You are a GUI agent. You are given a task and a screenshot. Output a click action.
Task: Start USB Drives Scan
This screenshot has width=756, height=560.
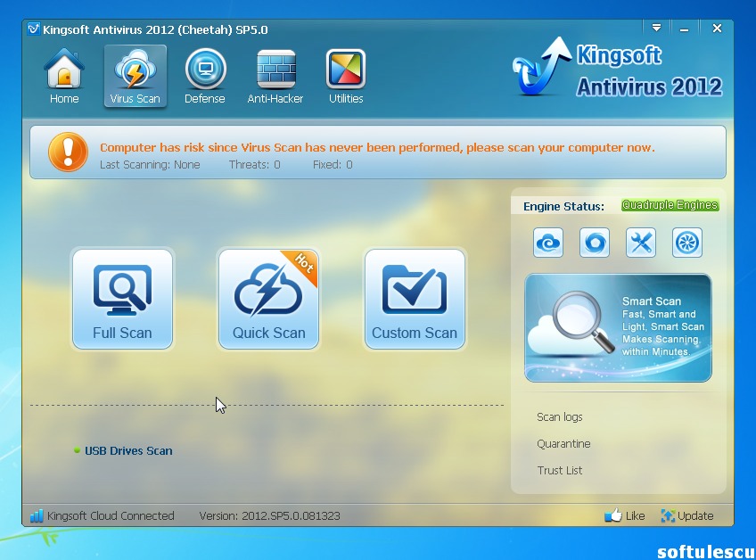coord(128,450)
